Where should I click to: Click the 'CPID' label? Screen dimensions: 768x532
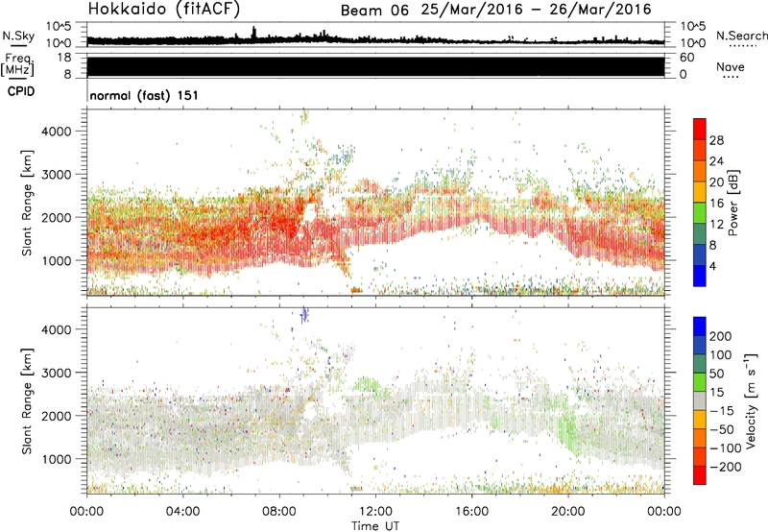(x=21, y=91)
